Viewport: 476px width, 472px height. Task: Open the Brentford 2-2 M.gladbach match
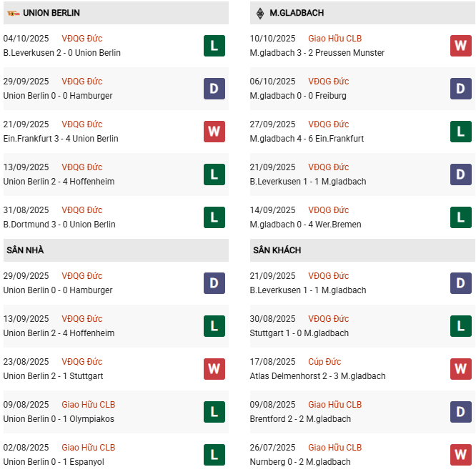point(300,419)
